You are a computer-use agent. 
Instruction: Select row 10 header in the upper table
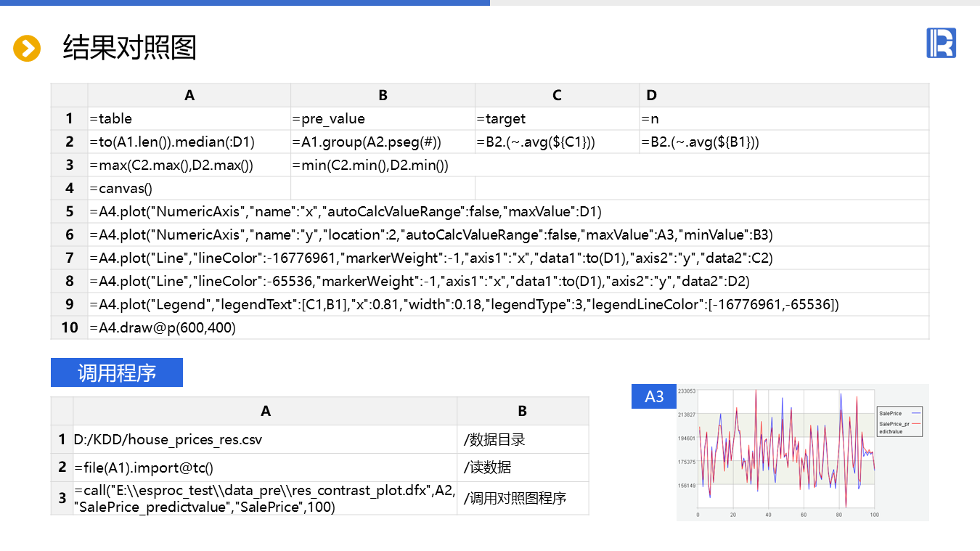click(70, 327)
